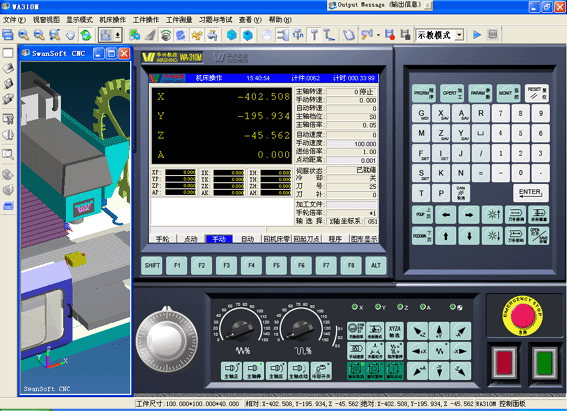Screen dimensions: 567x411
Task: Click the SHIFT soft key
Action: pos(152,266)
